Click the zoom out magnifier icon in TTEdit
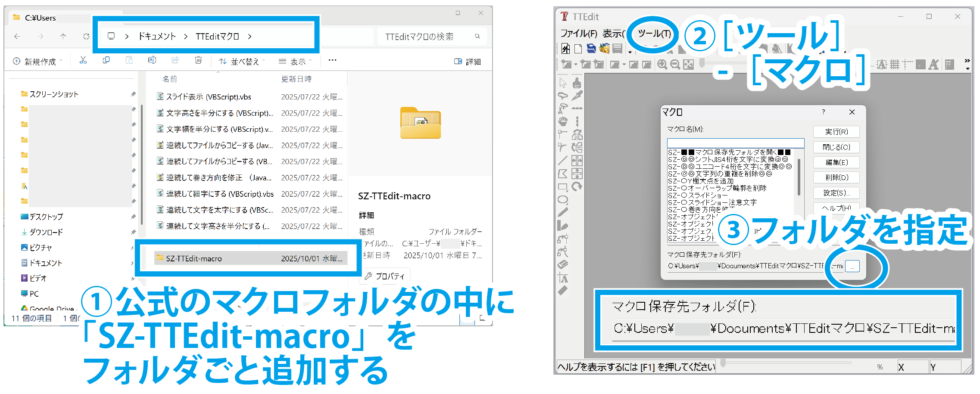 point(675,65)
